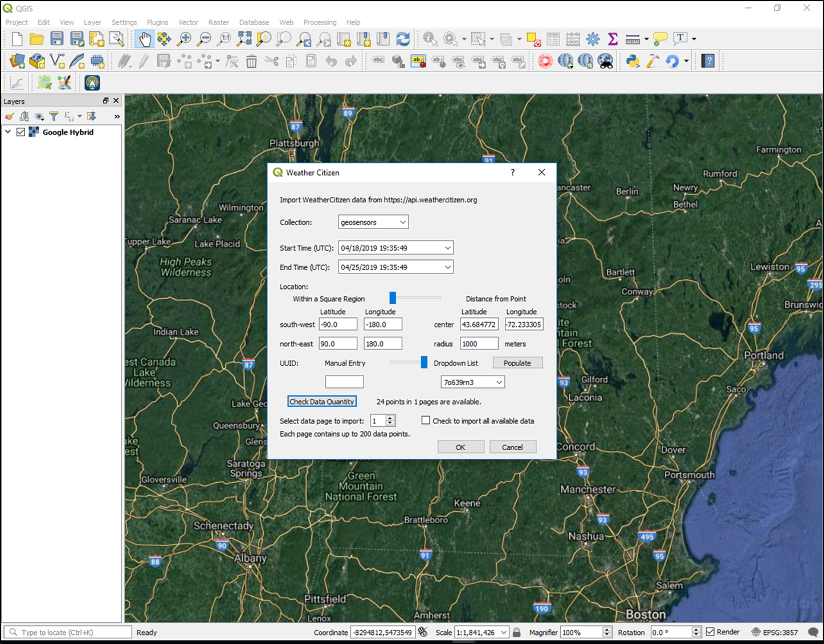Click the Undo arrow icon
Viewport: 824px width, 644px height.
tap(331, 61)
